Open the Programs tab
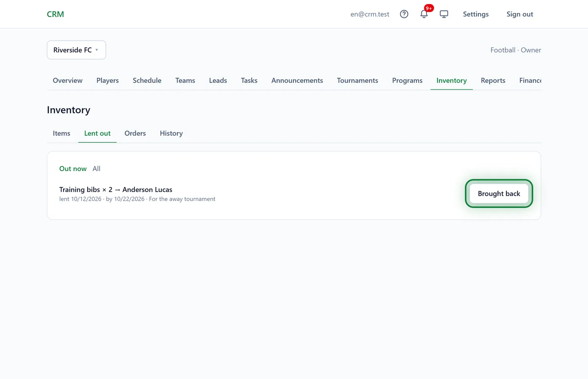This screenshot has width=588, height=379. [x=407, y=80]
